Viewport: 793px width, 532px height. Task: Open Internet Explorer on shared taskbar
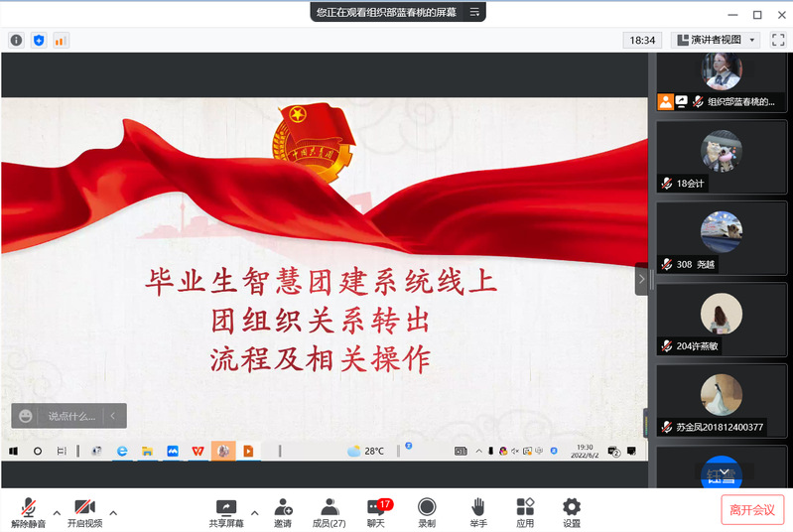tap(122, 451)
